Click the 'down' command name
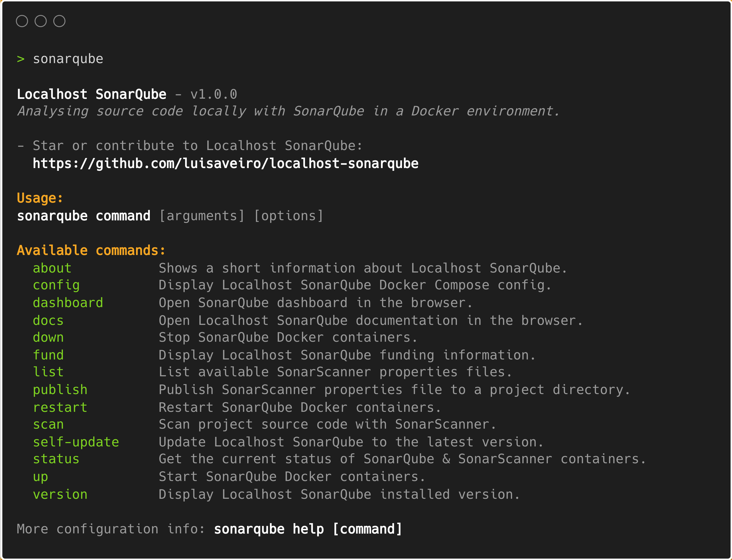 48,337
